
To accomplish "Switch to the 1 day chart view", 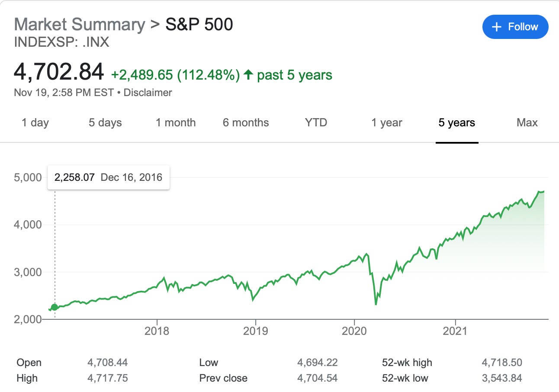I will coord(35,122).
